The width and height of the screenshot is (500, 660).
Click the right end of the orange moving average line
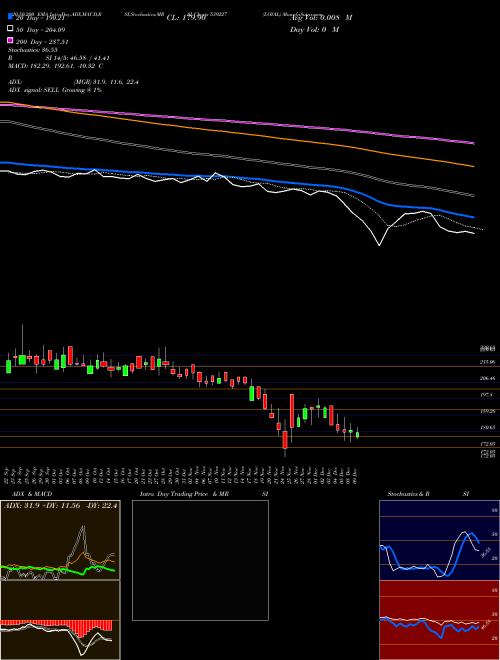(473, 166)
